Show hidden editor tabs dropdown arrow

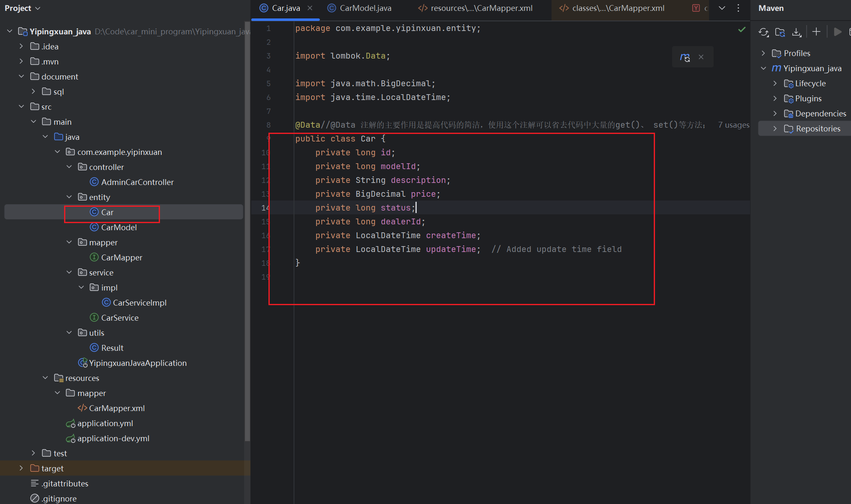click(x=722, y=8)
